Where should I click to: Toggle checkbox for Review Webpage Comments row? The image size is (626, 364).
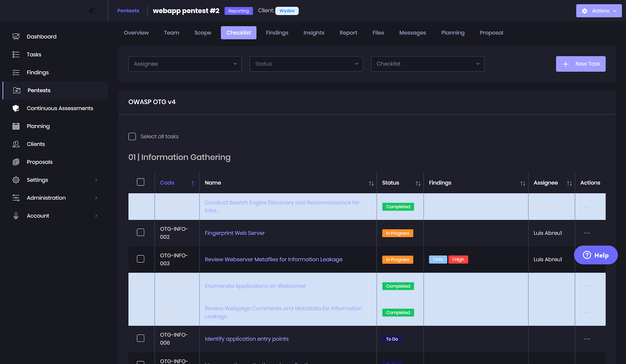(x=140, y=312)
